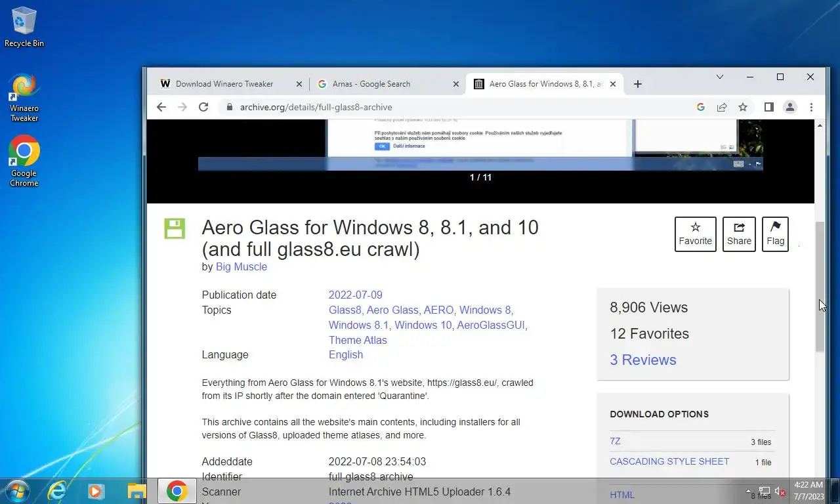The height and width of the screenshot is (504, 840).
Task: Open the Chrome side panel
Action: [769, 107]
